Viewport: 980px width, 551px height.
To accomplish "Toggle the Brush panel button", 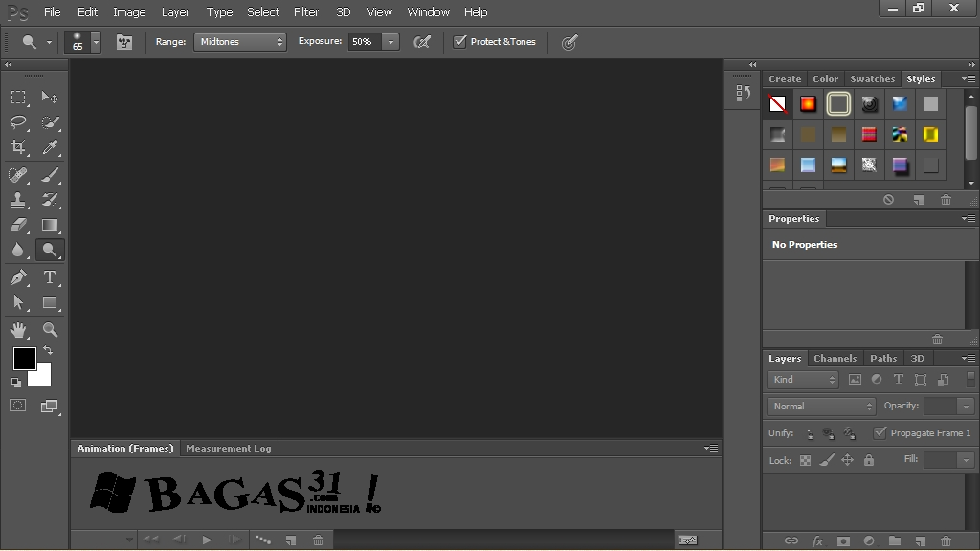I will tap(124, 42).
